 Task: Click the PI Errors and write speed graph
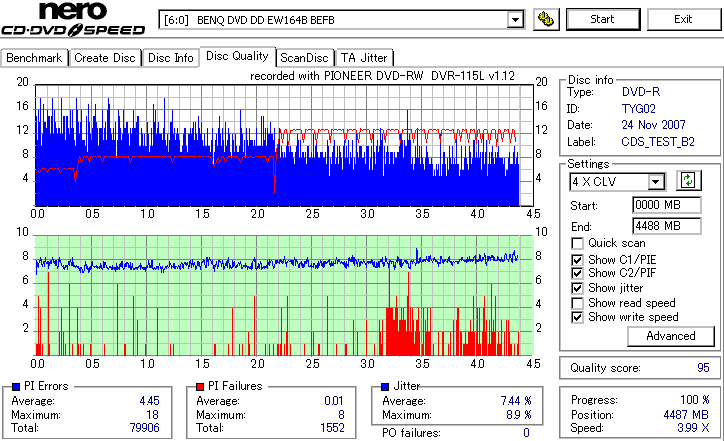click(284, 145)
